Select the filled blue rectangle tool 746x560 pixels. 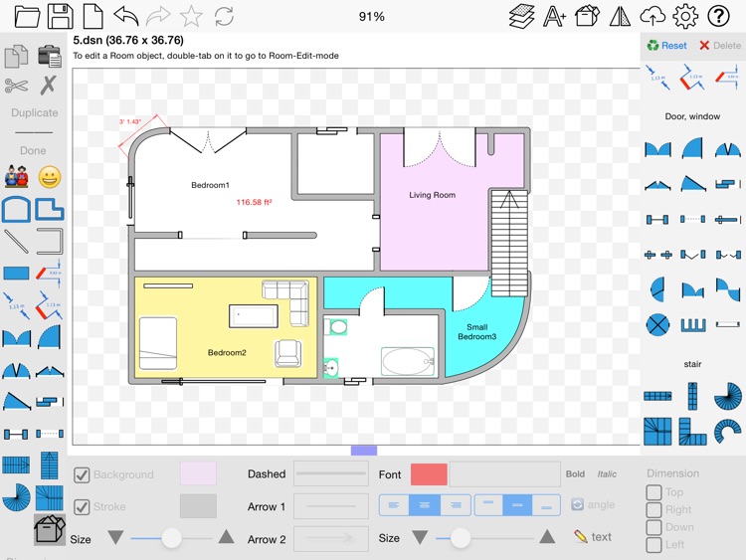click(x=17, y=274)
